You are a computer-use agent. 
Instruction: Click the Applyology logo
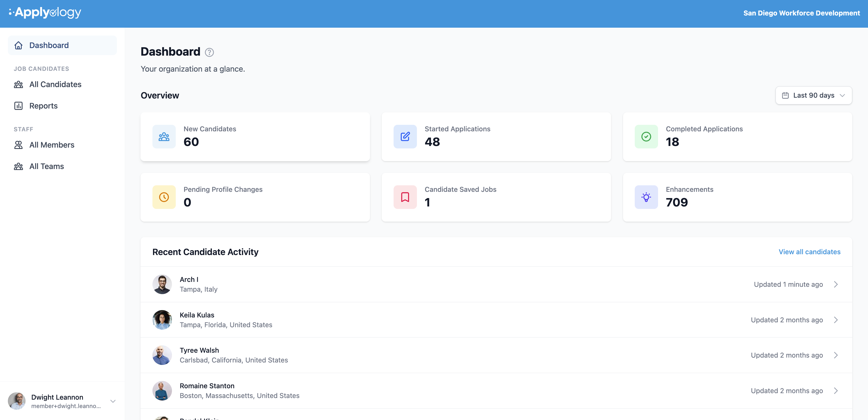(x=45, y=12)
